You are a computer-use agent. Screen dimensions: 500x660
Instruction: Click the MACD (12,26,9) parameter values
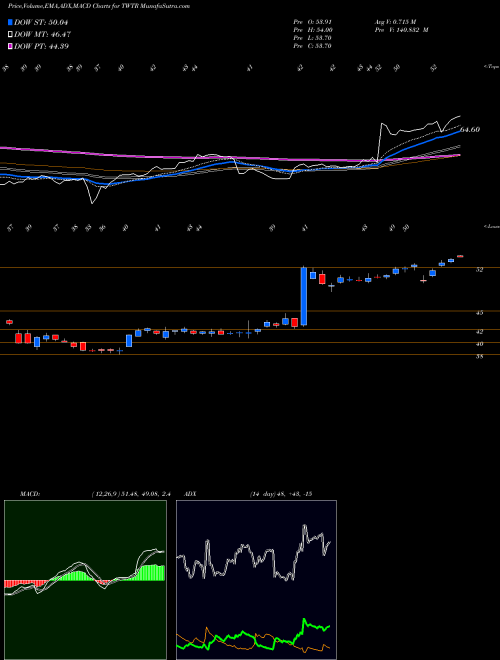coord(131,494)
